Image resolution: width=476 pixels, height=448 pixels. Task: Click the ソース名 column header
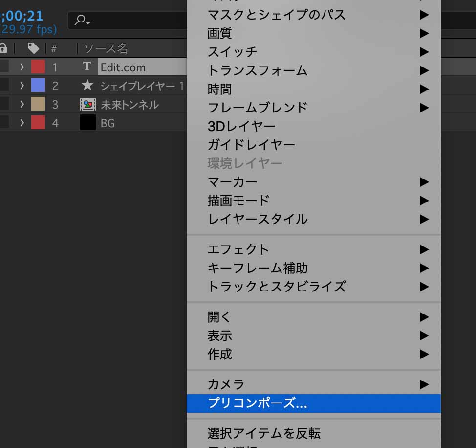106,48
